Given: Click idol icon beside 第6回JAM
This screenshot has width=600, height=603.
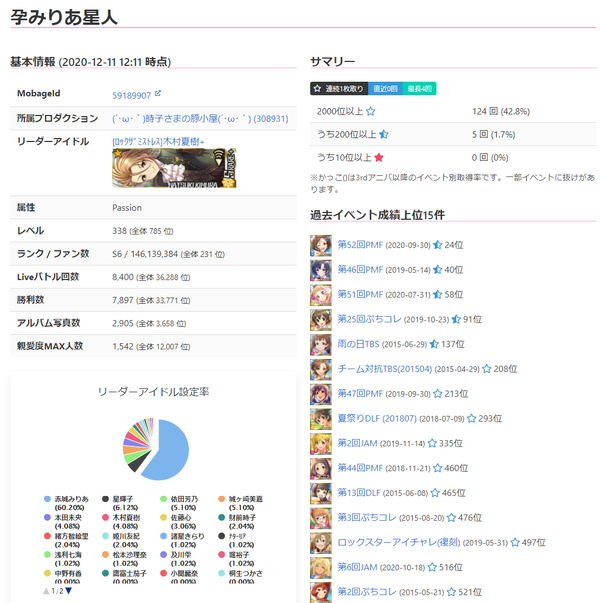Looking at the screenshot, I should pyautogui.click(x=321, y=568).
